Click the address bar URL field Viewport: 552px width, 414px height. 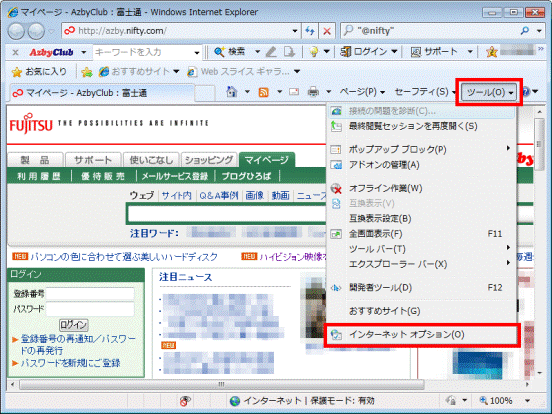tap(181, 31)
